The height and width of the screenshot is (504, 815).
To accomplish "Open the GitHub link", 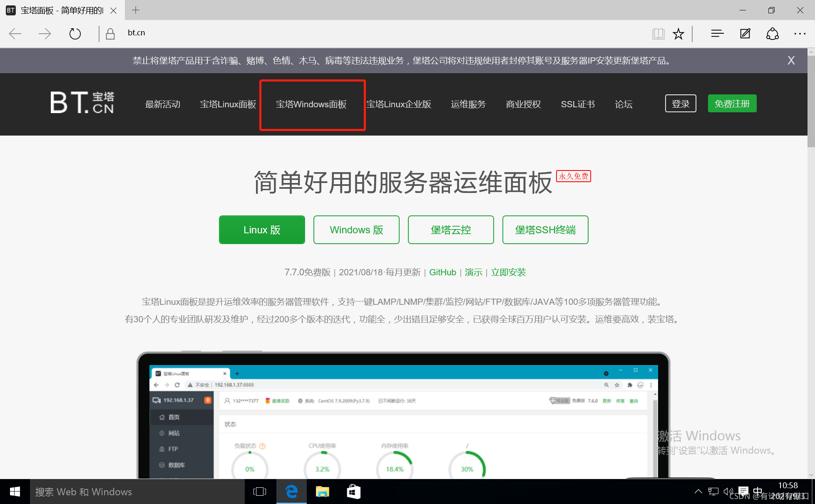I will (x=442, y=272).
